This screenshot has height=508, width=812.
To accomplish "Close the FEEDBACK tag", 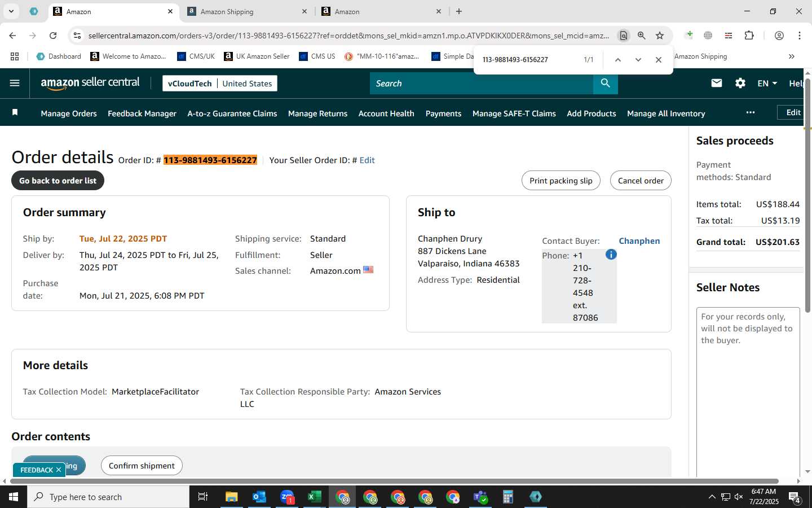I will pyautogui.click(x=59, y=470).
